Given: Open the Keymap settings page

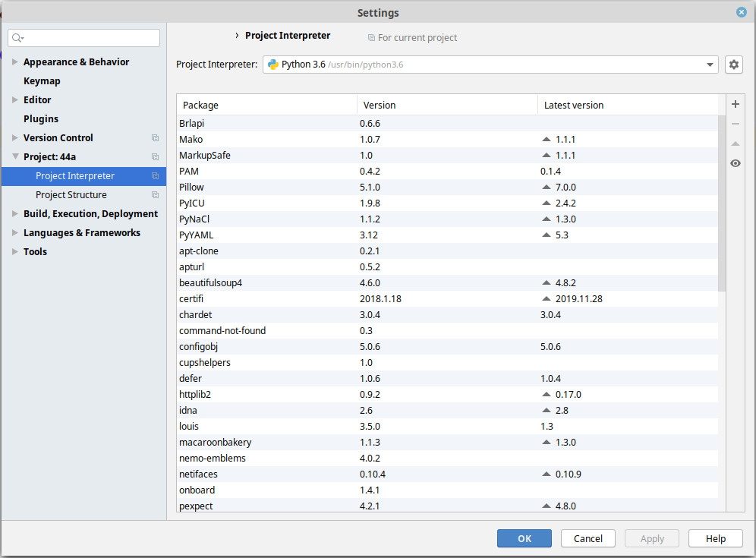Looking at the screenshot, I should (x=42, y=81).
